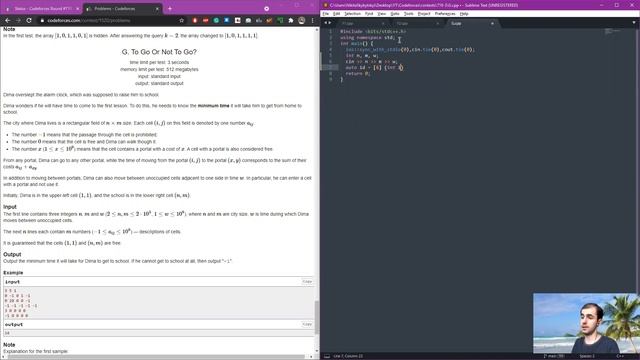The width and height of the screenshot is (640, 360).
Task: Toggle the side panel switcher icon in status bar
Action: [x=327, y=356]
